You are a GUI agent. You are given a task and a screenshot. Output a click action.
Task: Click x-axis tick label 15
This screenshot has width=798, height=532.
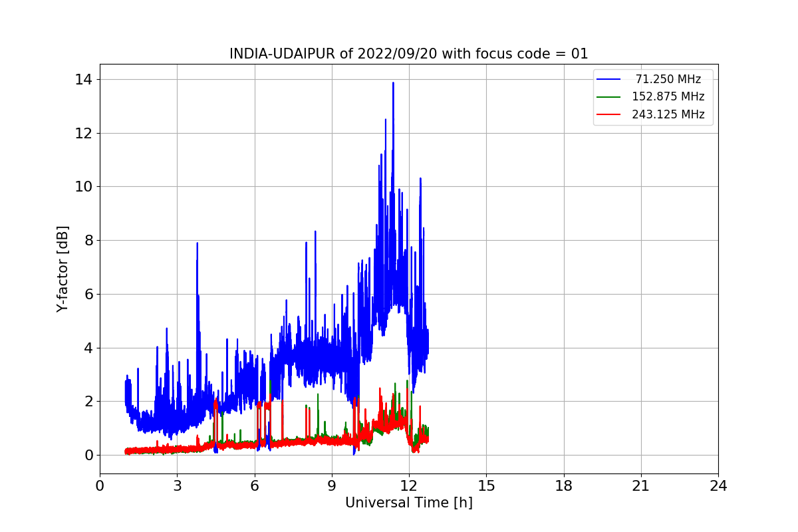486,486
